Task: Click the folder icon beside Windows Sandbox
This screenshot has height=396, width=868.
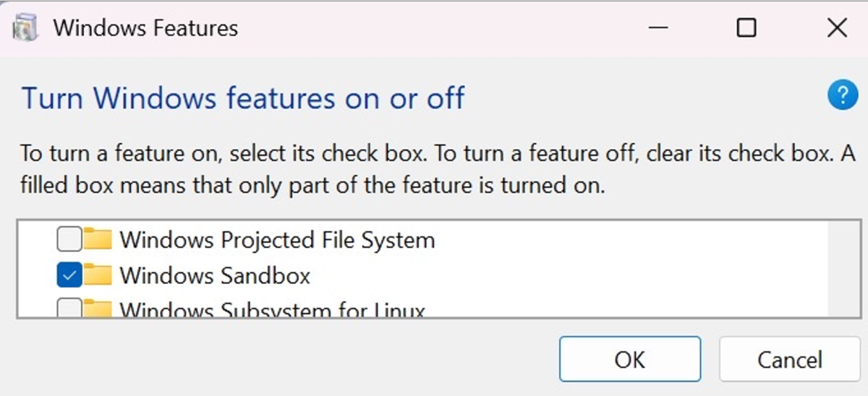Action: point(98,275)
